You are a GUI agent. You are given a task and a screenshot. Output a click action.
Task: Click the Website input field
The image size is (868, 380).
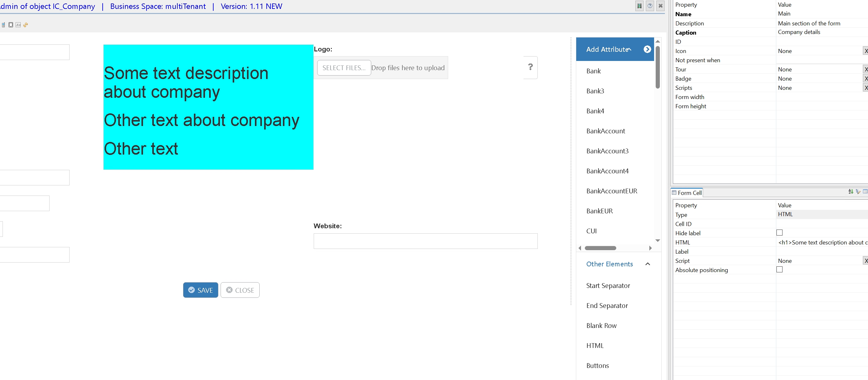(425, 241)
